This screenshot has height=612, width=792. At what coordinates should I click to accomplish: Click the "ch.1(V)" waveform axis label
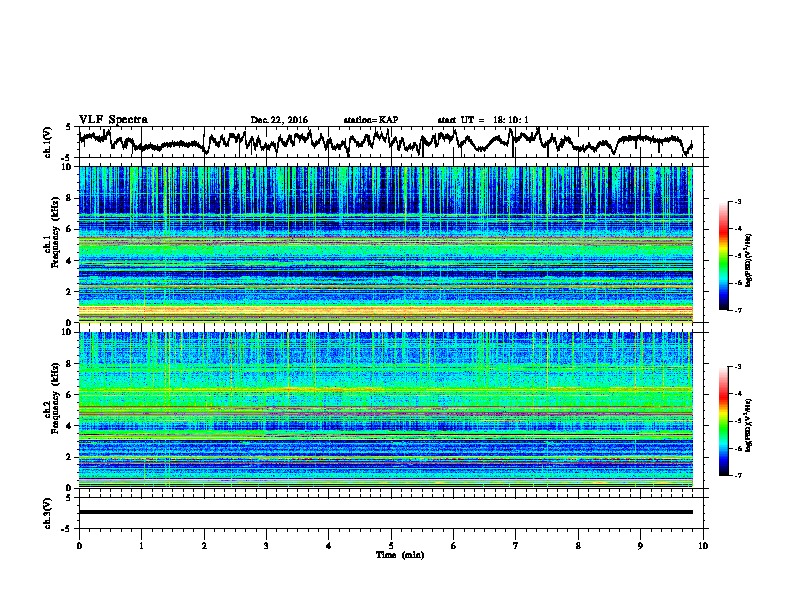click(48, 142)
